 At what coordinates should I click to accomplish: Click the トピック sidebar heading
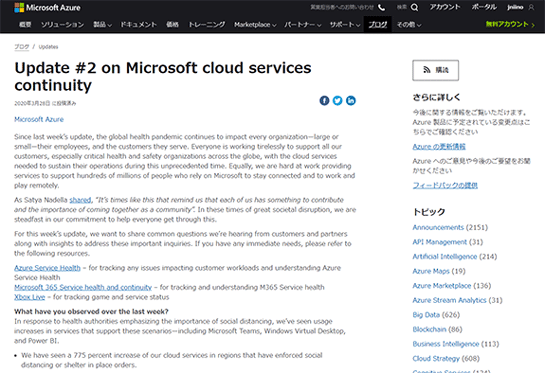tap(429, 212)
